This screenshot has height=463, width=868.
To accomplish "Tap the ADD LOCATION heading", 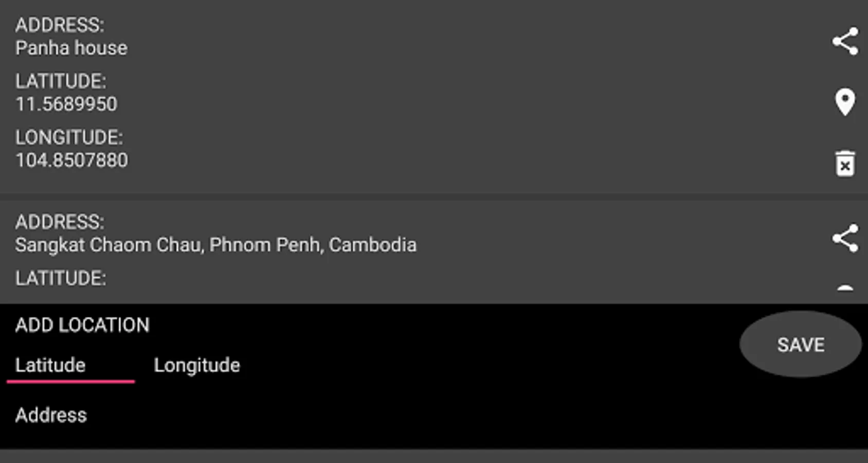I will coord(82,325).
